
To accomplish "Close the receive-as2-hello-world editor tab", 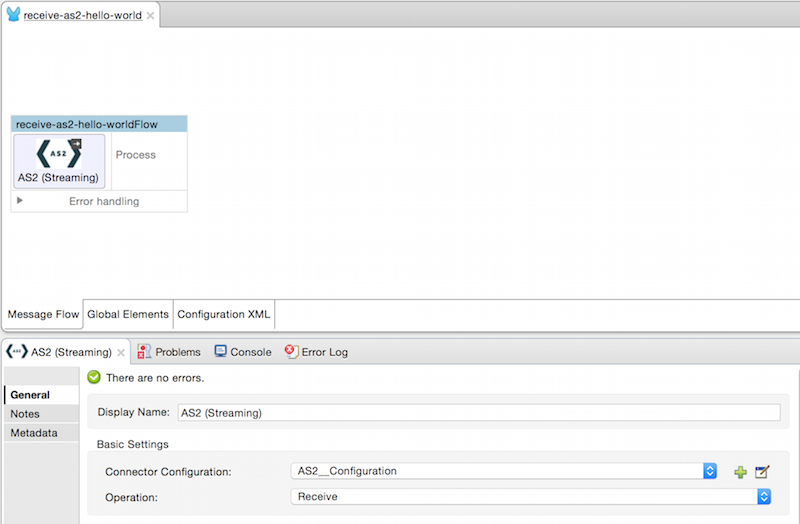I will [x=151, y=16].
